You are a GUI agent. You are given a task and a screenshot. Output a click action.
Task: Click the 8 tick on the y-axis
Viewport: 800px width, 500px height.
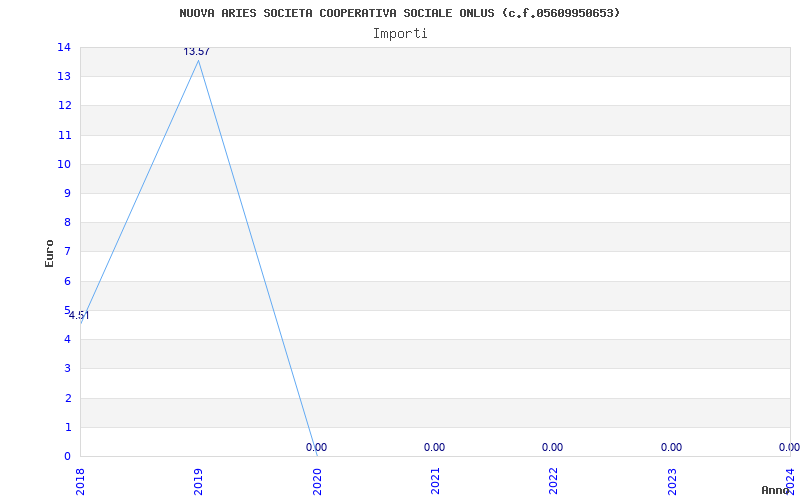coord(67,222)
